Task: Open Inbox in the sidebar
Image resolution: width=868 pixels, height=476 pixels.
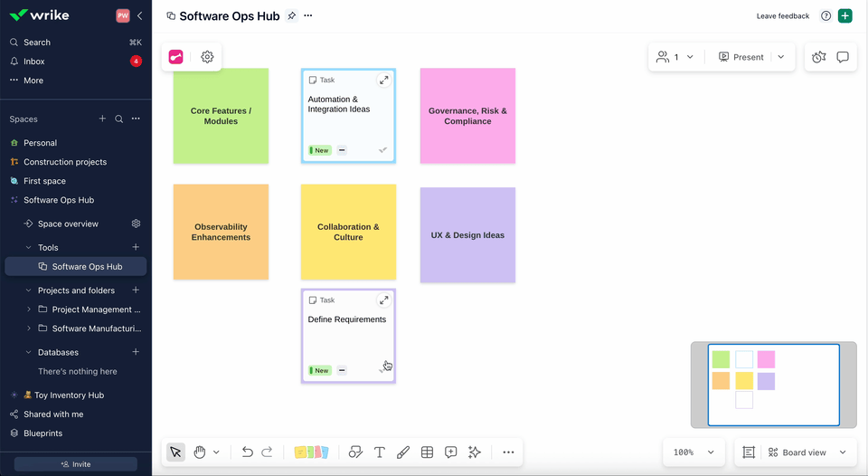Action: pyautogui.click(x=34, y=62)
